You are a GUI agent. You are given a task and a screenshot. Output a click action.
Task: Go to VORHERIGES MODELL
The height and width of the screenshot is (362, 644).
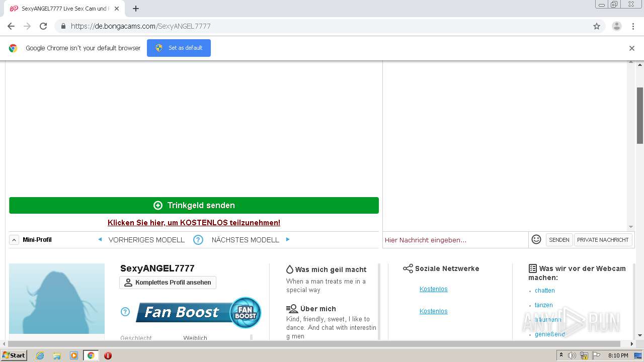(146, 240)
